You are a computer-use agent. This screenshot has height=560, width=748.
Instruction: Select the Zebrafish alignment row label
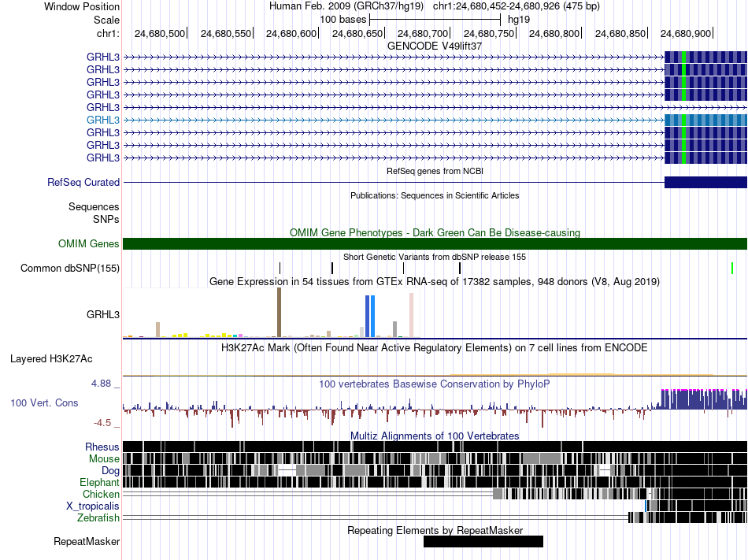(98, 517)
